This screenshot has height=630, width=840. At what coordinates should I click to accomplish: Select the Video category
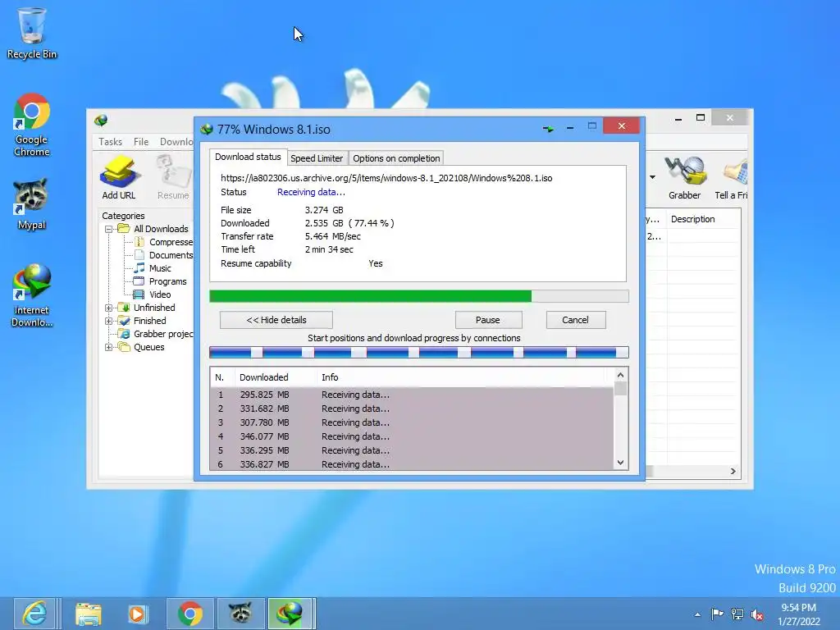coord(153,294)
